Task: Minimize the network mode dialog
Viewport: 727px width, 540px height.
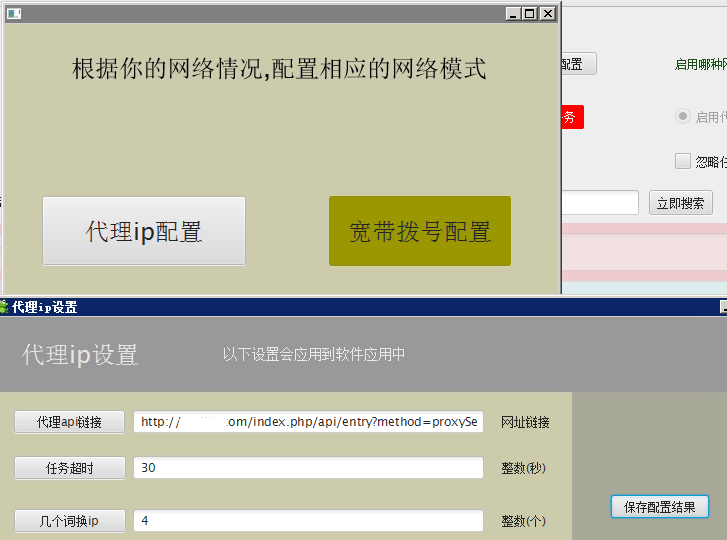Action: tap(513, 14)
